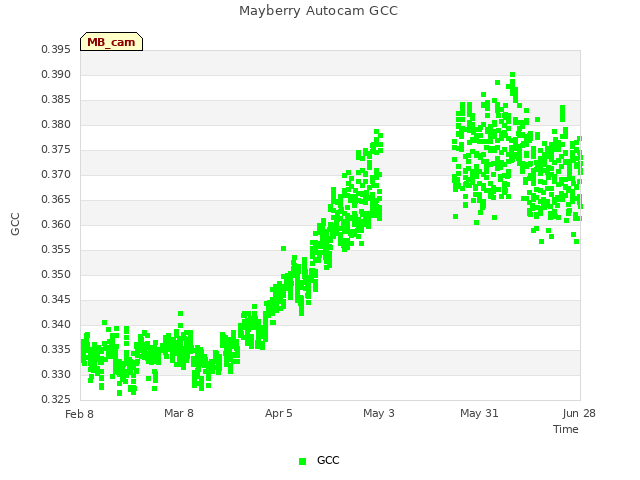Click the isolated data point near 0.355 in early April
The height and width of the screenshot is (480, 640).
pos(284,249)
